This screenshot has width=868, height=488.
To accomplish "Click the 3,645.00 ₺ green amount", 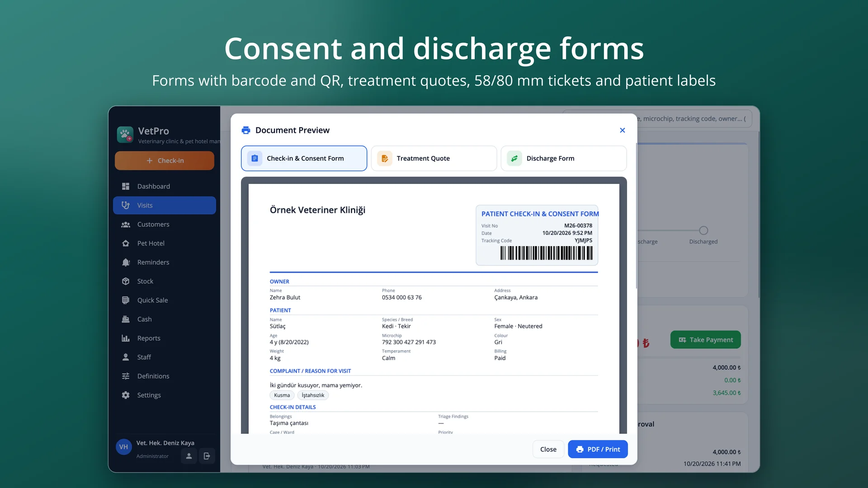I will click(x=726, y=393).
